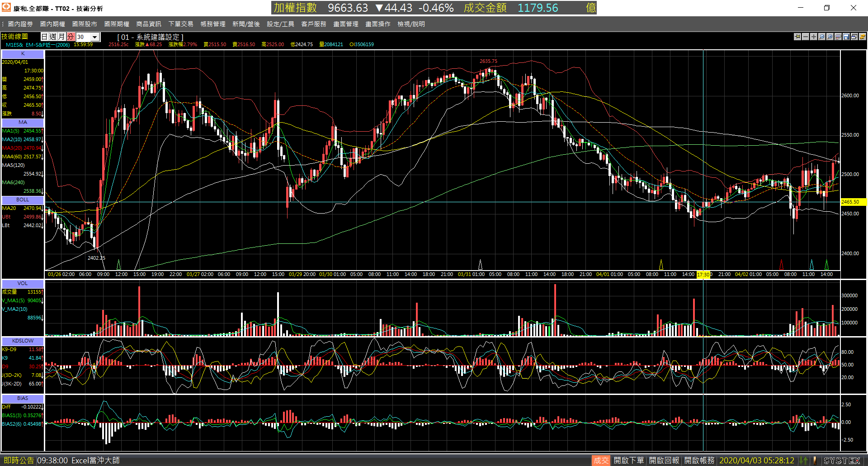The image size is (868, 466).
Task: Click the 2635.75 high price label on chart
Action: [x=488, y=61]
